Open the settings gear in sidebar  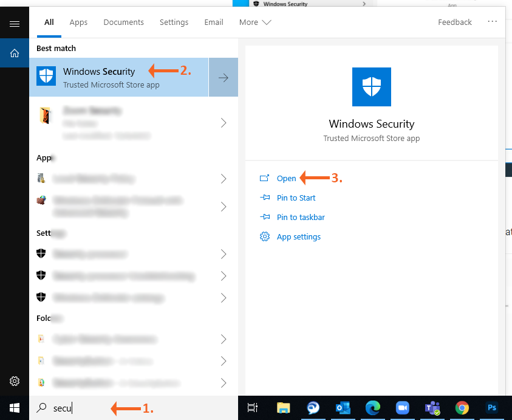click(x=15, y=381)
